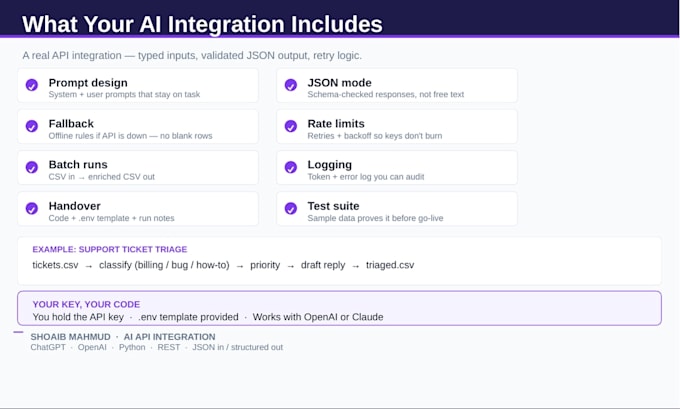The height and width of the screenshot is (409, 680).
Task: Click the 'priority' step in the flow
Action: pyautogui.click(x=265, y=265)
